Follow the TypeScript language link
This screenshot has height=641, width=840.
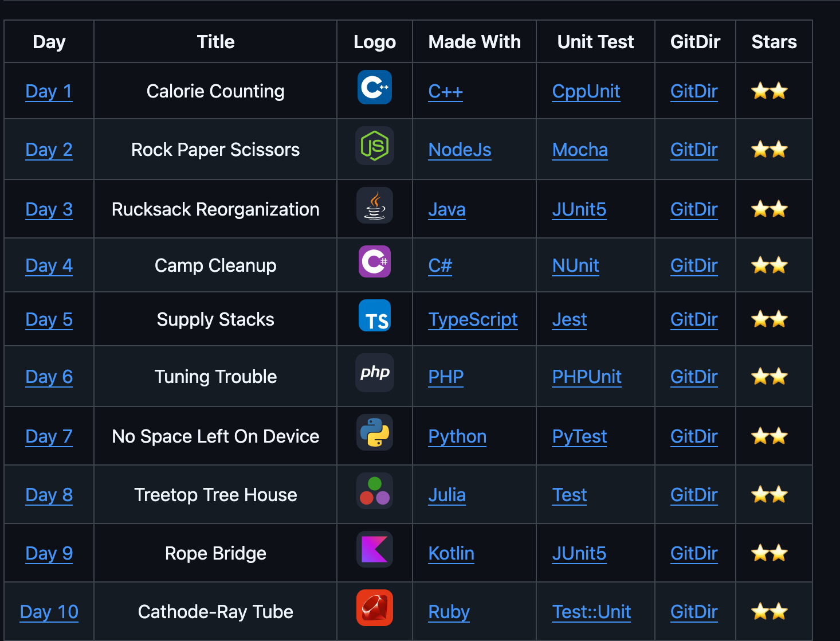[473, 320]
